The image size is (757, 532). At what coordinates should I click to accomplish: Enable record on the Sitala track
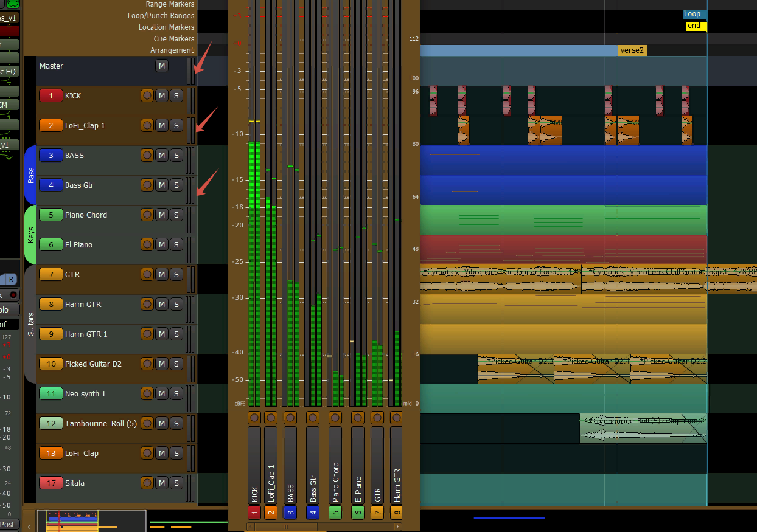[147, 483]
